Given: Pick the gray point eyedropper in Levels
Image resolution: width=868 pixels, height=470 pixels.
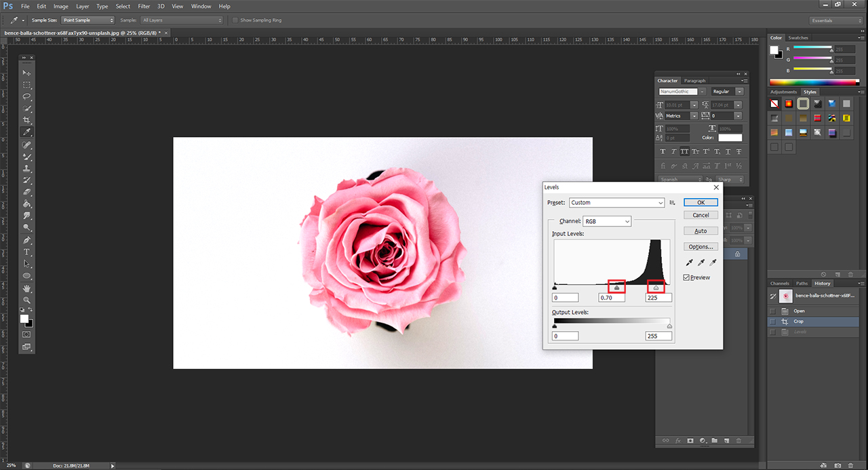Looking at the screenshot, I should [x=701, y=262].
